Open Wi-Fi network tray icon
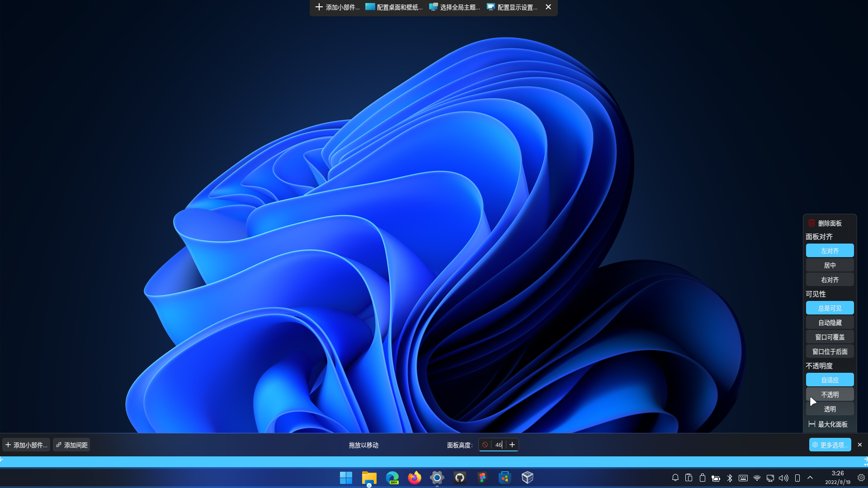 757,478
